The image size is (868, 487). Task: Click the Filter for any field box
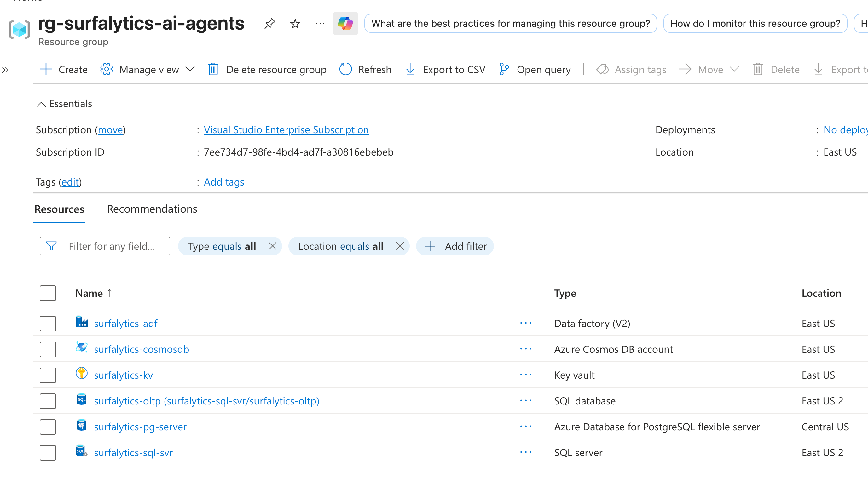point(111,246)
